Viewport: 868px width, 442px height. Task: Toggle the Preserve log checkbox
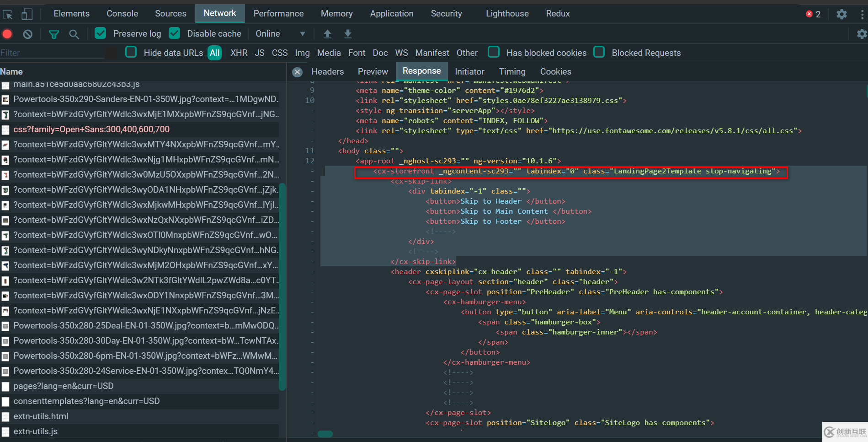[x=100, y=33]
